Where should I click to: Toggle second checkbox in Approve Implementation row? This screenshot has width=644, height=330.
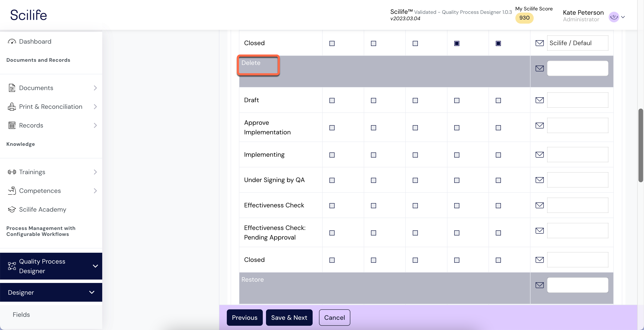click(373, 128)
